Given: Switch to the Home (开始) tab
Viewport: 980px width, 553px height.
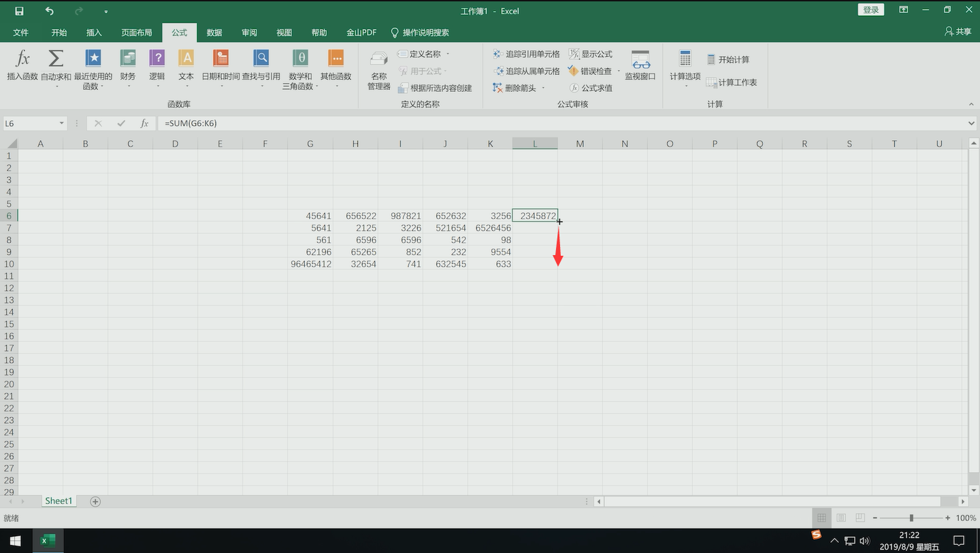Looking at the screenshot, I should click(x=59, y=33).
